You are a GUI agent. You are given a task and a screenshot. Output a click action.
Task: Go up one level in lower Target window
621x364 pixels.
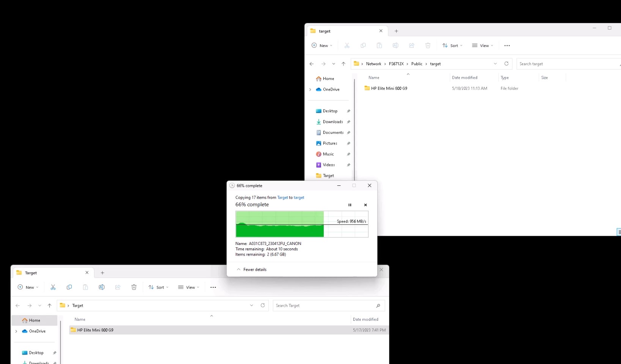(49, 306)
